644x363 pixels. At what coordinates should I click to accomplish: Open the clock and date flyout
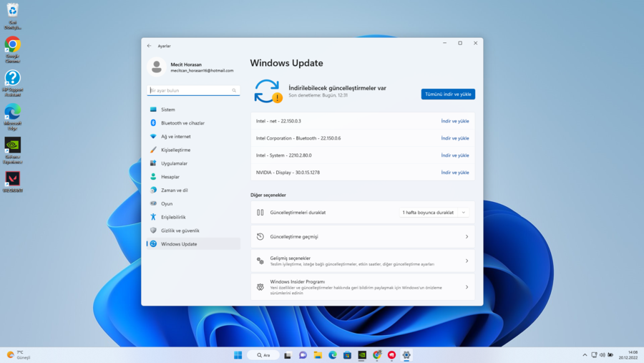(628, 355)
